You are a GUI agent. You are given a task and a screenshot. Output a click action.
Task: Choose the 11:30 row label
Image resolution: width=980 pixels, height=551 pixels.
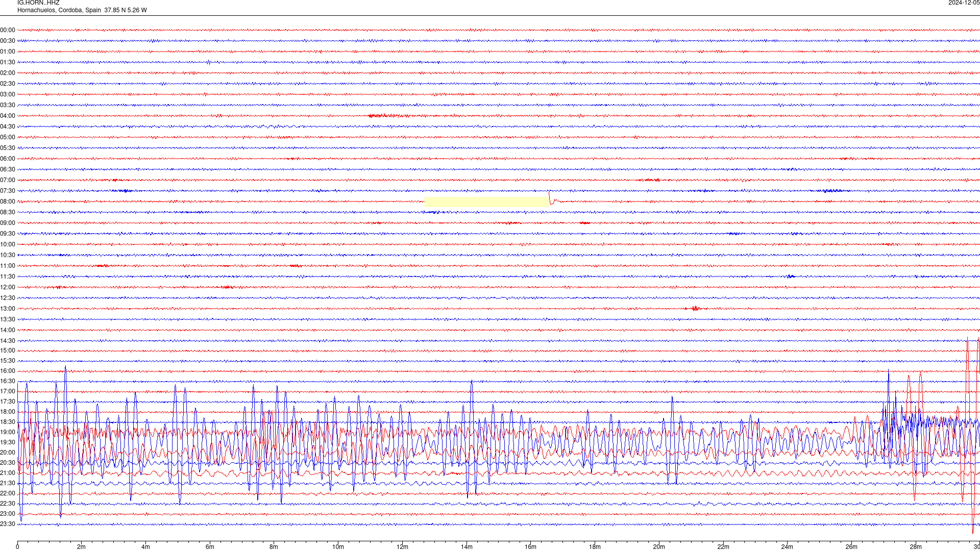point(8,277)
